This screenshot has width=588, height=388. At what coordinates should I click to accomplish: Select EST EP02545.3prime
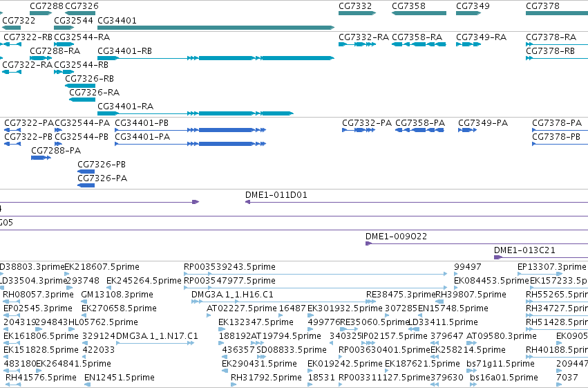38,308
